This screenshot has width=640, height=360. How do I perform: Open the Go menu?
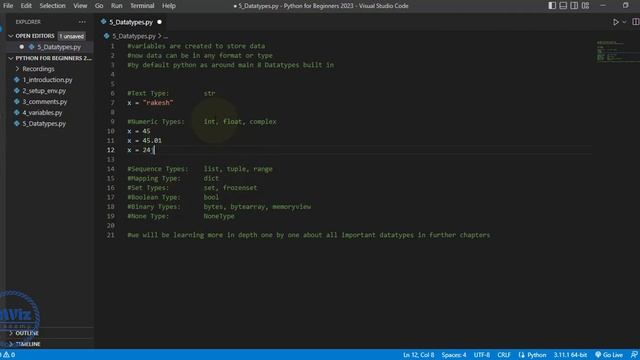click(x=99, y=6)
